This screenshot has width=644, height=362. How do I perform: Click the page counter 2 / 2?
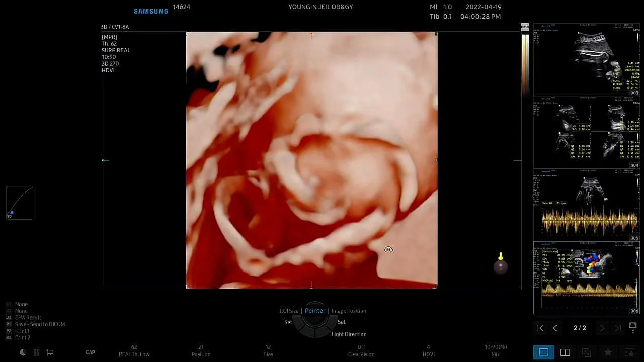click(580, 328)
